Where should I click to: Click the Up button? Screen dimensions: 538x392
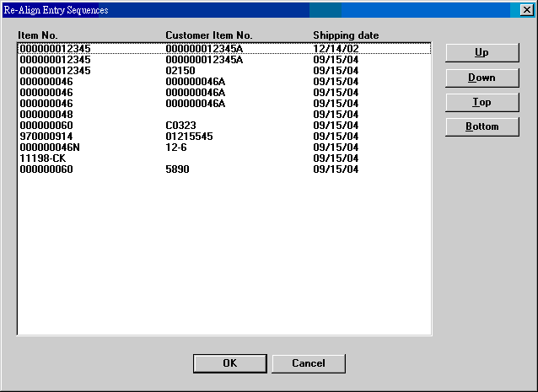pos(482,52)
